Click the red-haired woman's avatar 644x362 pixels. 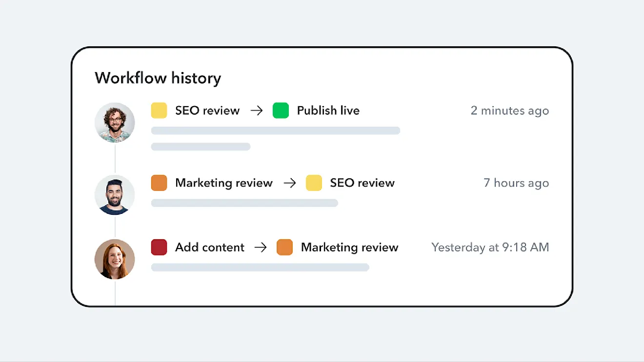click(115, 259)
